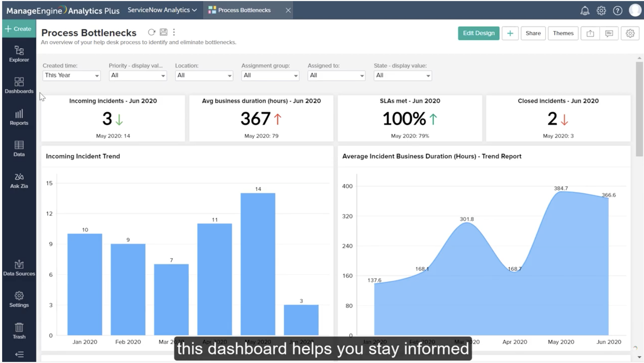Open the Assignment group filter dropdown
644x363 pixels.
[x=270, y=75]
